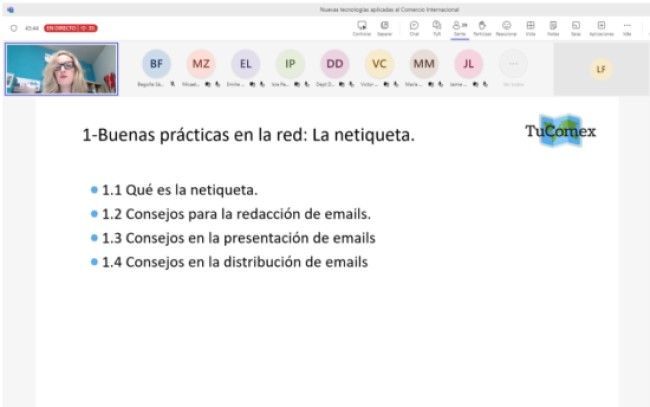Click the window title 'Nuevas tecnologías aplicadas al Comercio Internacional'
The height and width of the screenshot is (407, 650).
click(389, 9)
